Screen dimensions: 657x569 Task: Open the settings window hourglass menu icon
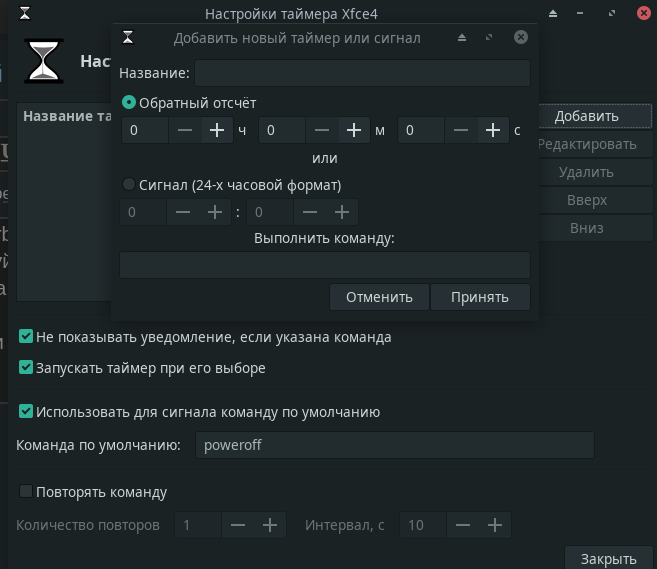click(25, 13)
